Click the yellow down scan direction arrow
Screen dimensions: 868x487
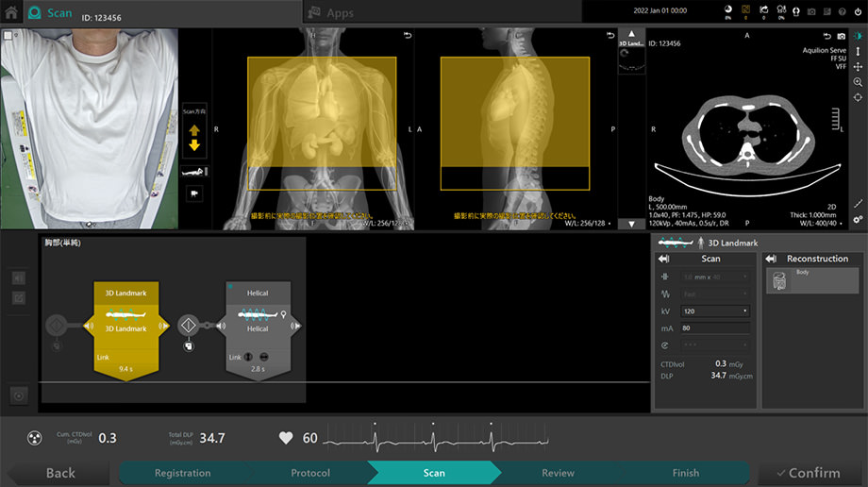(194, 145)
